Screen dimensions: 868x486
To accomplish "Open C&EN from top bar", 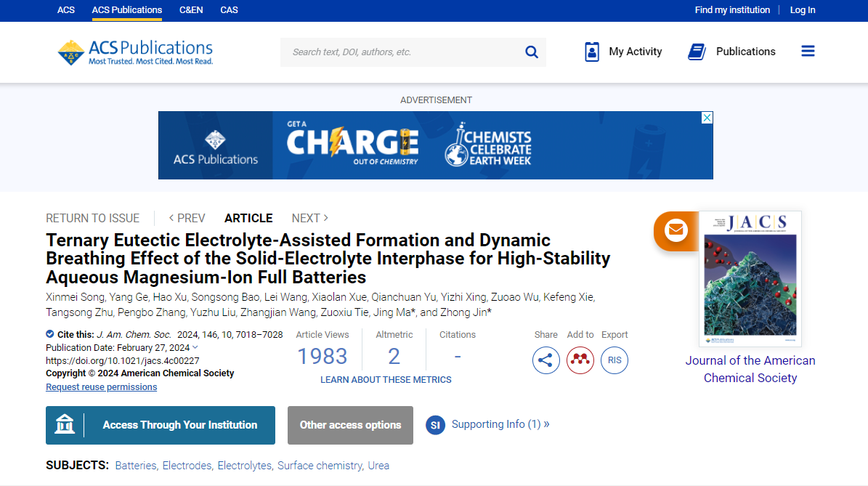I will [191, 10].
